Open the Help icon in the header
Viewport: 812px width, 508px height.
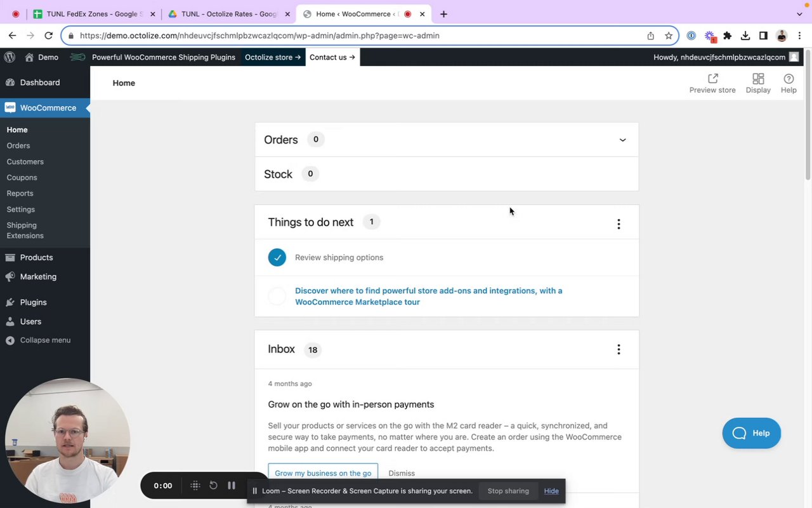789,83
